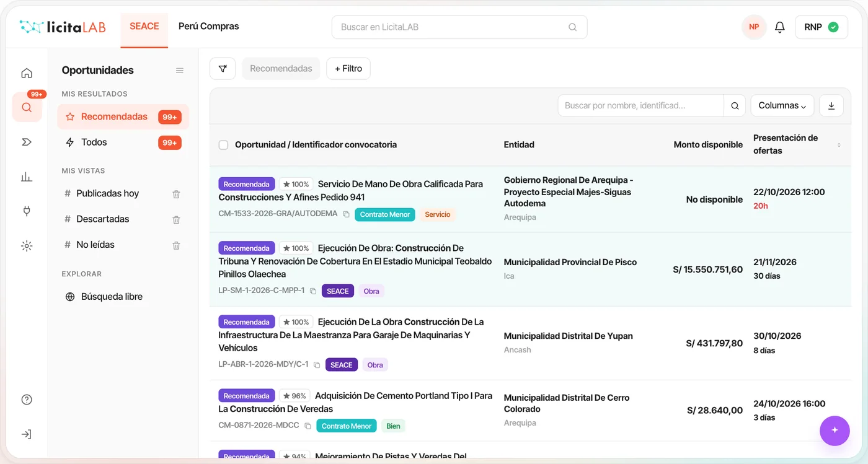
Task: Click the Recomendadas filter chip
Action: coord(281,69)
